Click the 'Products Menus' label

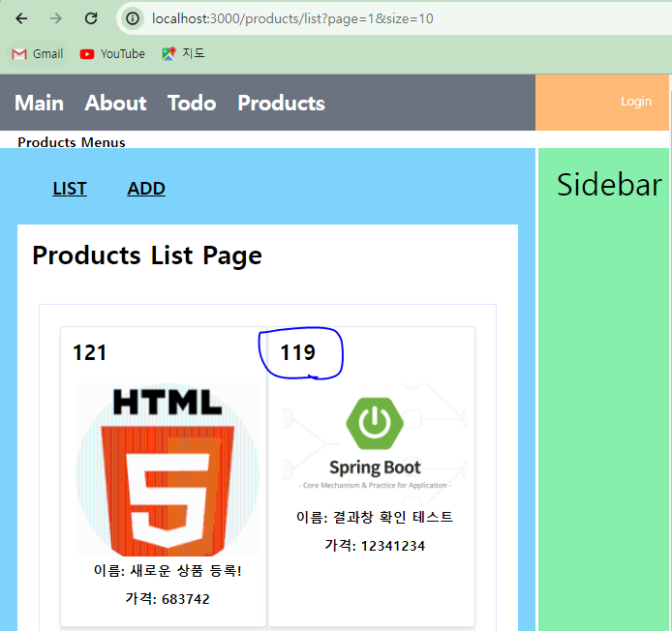point(72,142)
